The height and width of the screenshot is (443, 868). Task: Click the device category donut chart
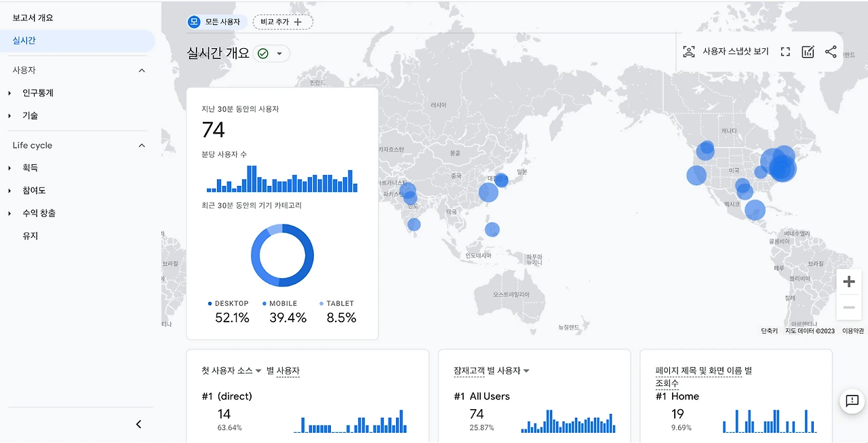(282, 256)
